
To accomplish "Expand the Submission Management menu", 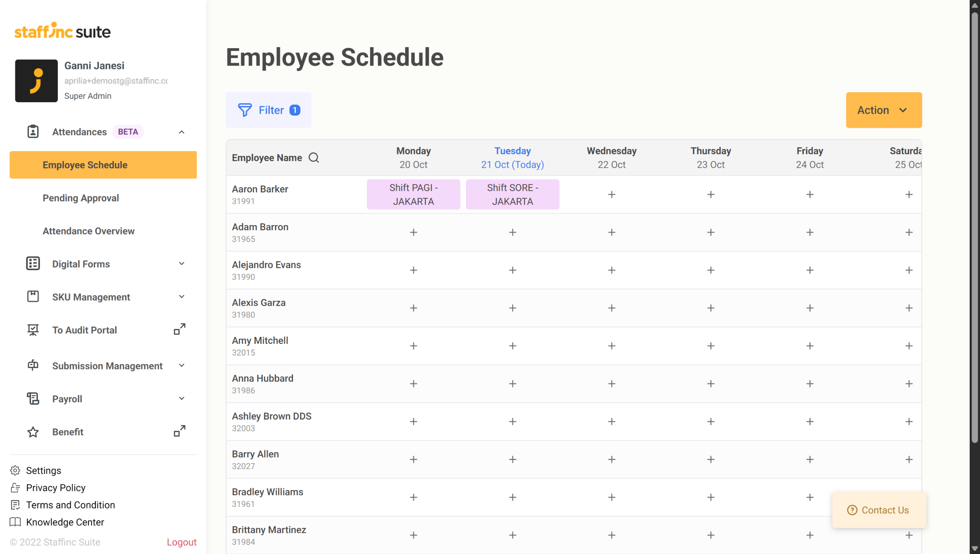I will 181,366.
